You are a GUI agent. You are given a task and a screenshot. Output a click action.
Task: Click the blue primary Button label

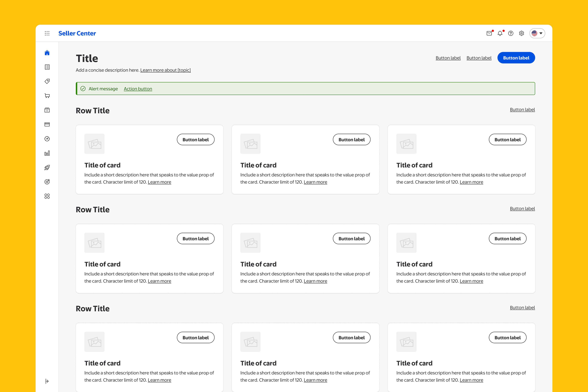tap(516, 58)
